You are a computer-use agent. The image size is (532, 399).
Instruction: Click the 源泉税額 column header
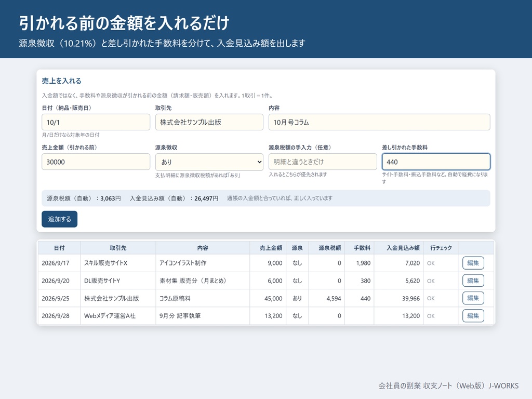(326, 248)
